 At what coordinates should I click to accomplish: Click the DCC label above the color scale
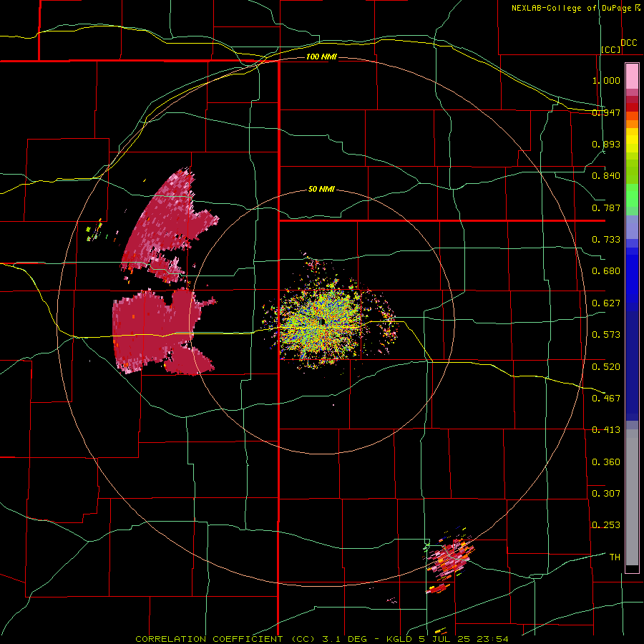628,43
